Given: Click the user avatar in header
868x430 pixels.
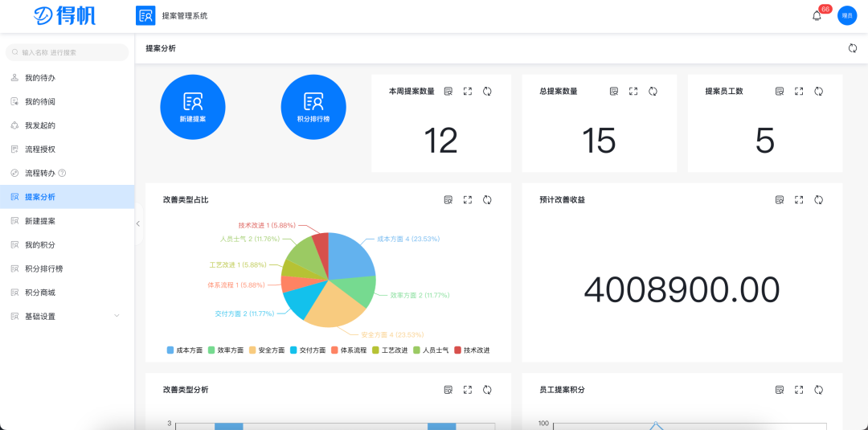Looking at the screenshot, I should tap(847, 16).
